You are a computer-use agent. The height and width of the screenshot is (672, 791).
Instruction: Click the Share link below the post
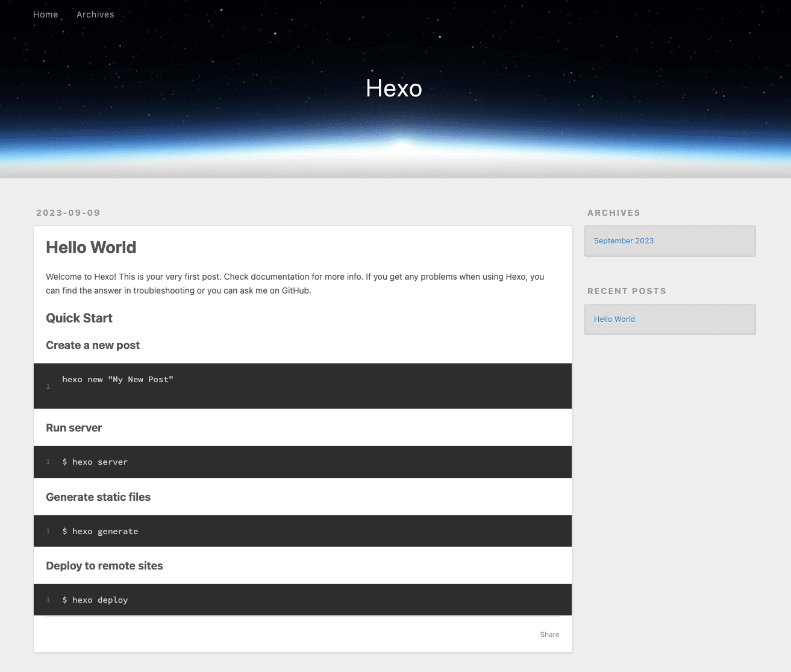pos(549,635)
